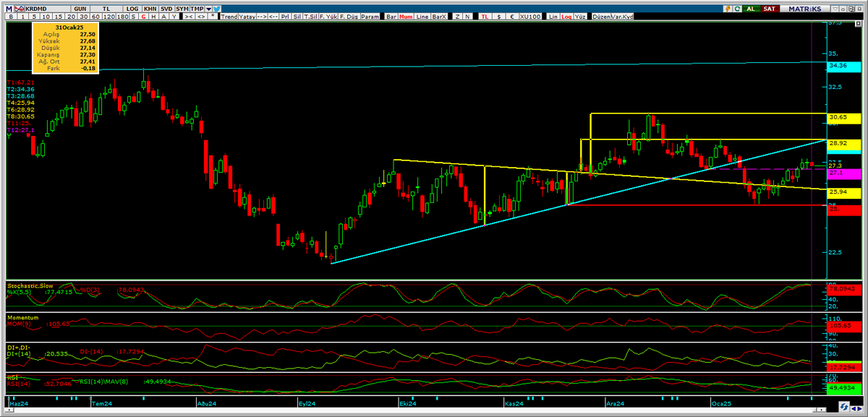Switch scale to Log in toolbar

(566, 16)
